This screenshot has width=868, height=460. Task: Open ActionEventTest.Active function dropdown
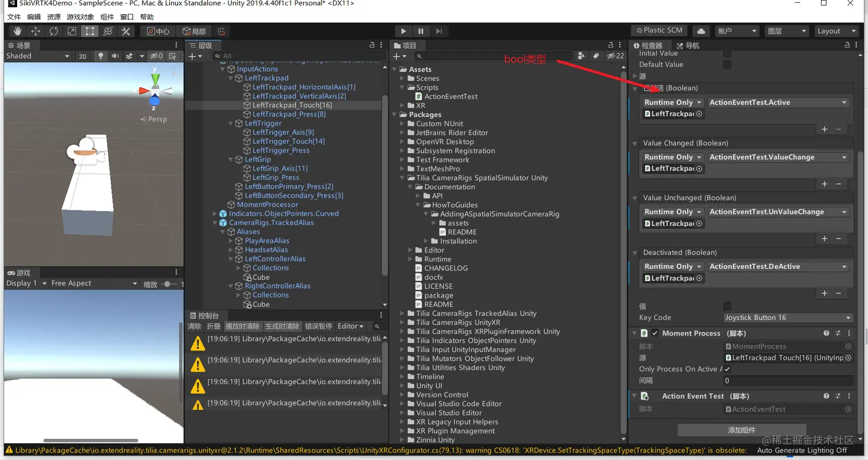(777, 103)
